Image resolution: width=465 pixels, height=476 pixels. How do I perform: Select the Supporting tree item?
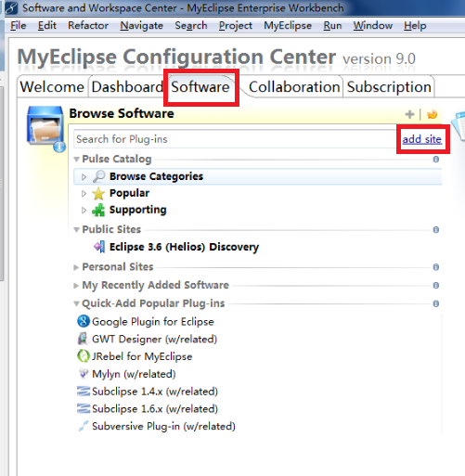click(137, 210)
